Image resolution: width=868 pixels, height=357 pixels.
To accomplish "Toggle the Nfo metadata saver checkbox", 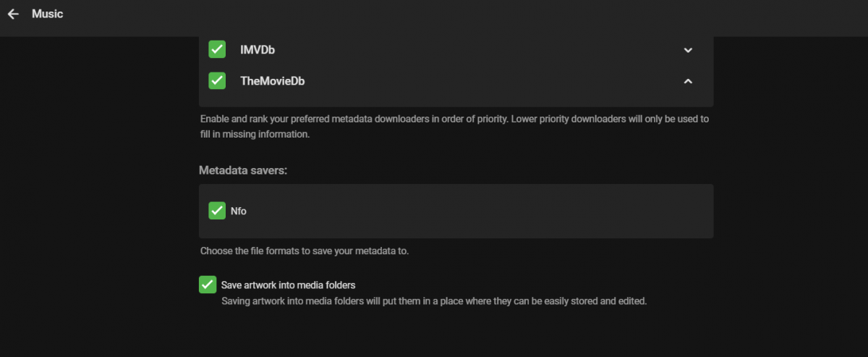I will (x=217, y=211).
